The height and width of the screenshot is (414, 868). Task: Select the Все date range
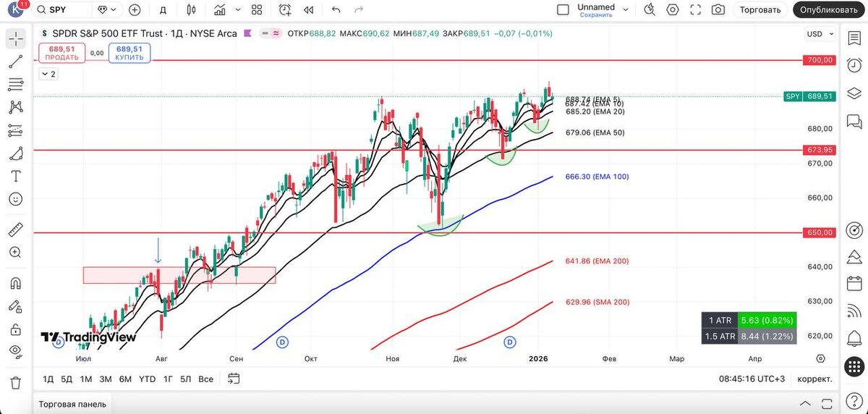[205, 379]
